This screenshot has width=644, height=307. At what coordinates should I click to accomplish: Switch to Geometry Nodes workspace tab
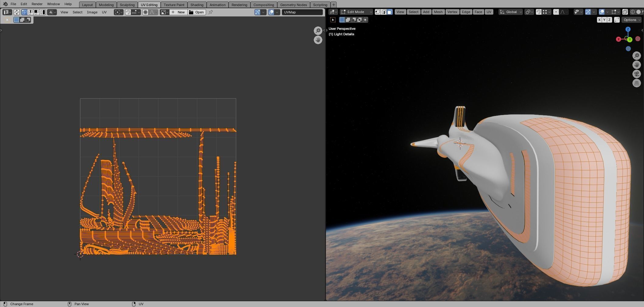point(293,5)
